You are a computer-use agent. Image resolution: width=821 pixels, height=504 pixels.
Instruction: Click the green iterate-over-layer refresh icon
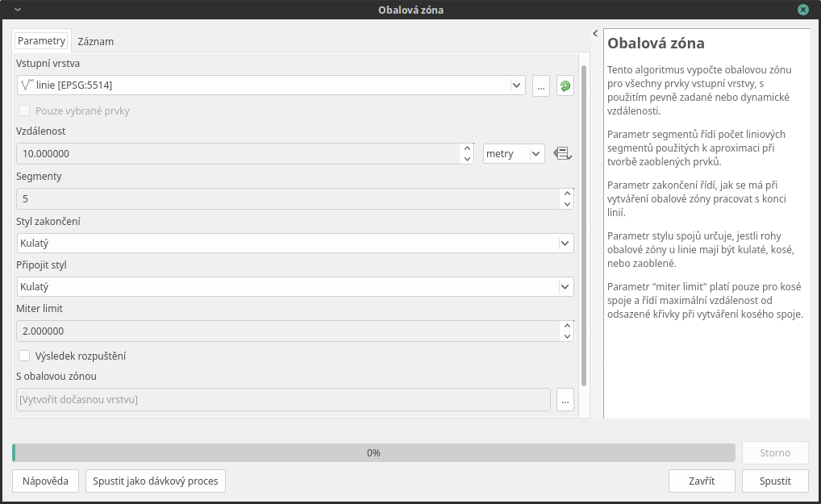565,85
